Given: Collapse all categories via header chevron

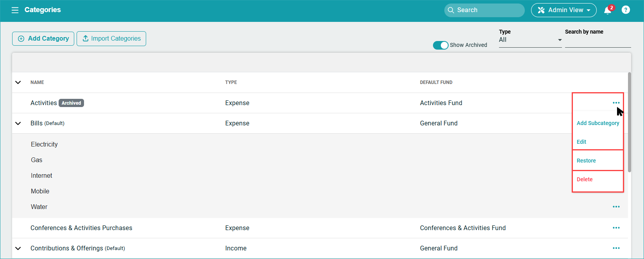Looking at the screenshot, I should point(18,82).
